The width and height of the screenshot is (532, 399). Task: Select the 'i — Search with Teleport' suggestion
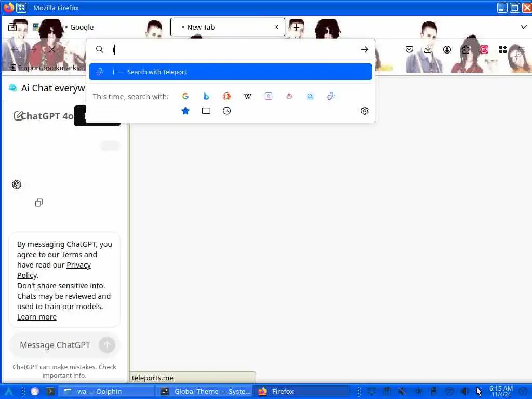231,72
